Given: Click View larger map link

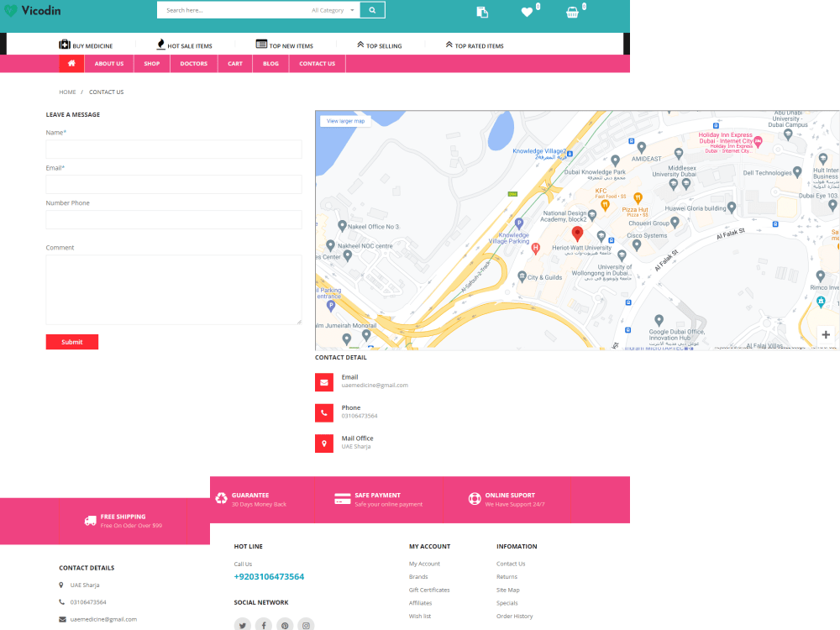Looking at the screenshot, I should (345, 121).
